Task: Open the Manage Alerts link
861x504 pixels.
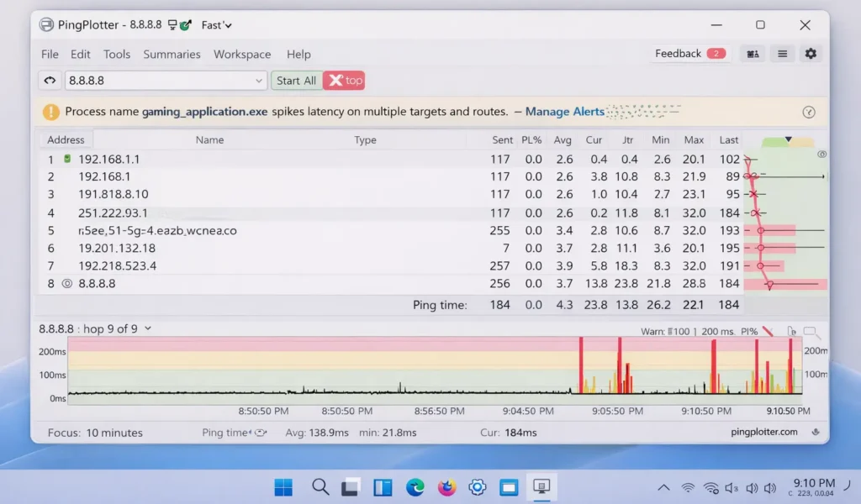Action: [564, 112]
